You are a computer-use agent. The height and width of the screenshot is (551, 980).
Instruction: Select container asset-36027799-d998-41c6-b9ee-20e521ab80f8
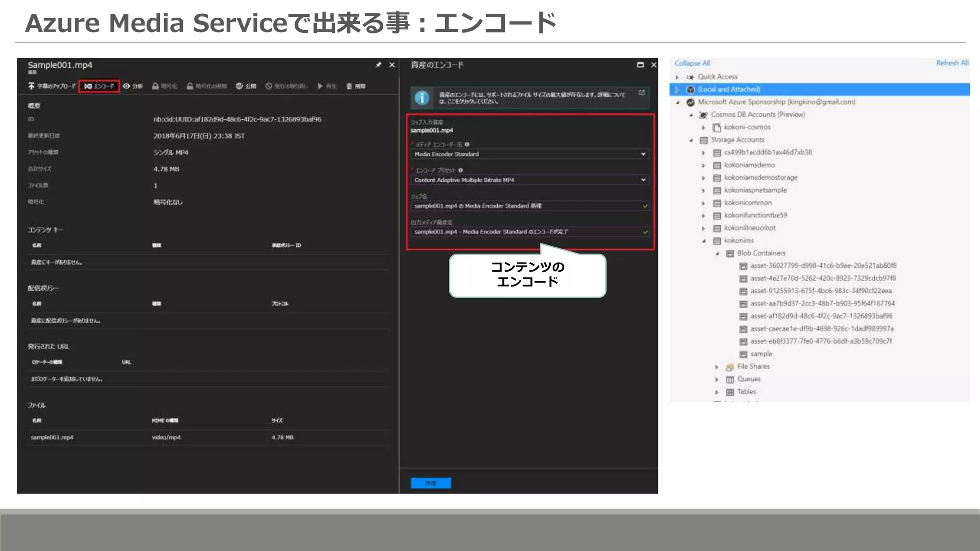[x=823, y=265]
